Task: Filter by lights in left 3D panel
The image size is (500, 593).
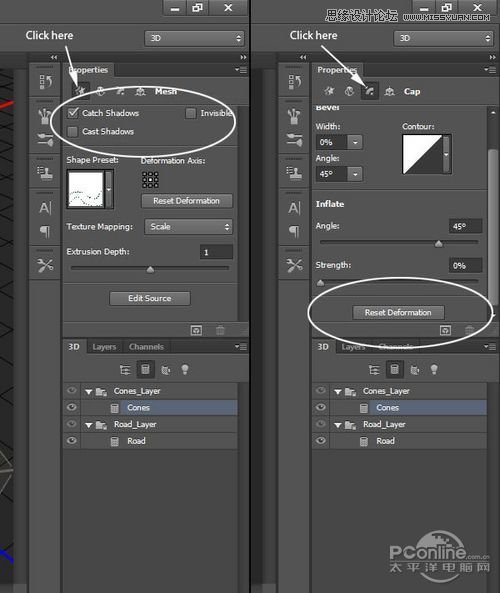Action: click(185, 369)
